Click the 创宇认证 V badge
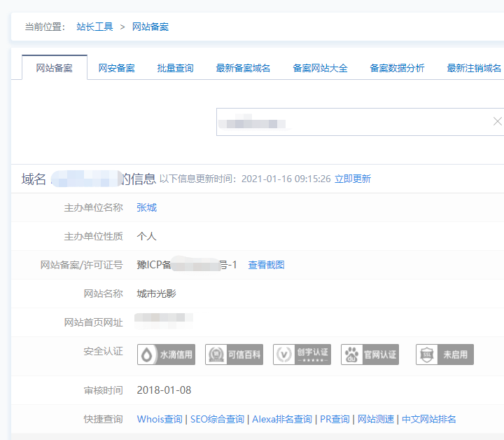Image resolution: width=504 pixels, height=440 pixels. click(302, 355)
